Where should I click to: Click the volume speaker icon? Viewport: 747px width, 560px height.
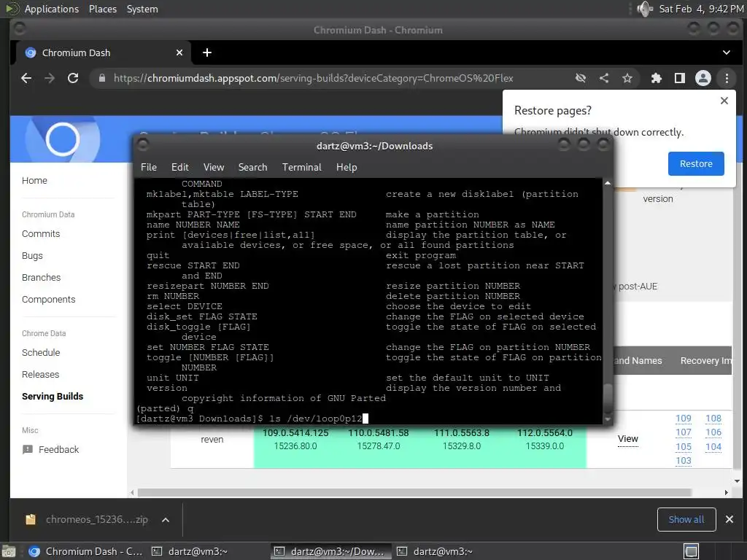point(645,9)
